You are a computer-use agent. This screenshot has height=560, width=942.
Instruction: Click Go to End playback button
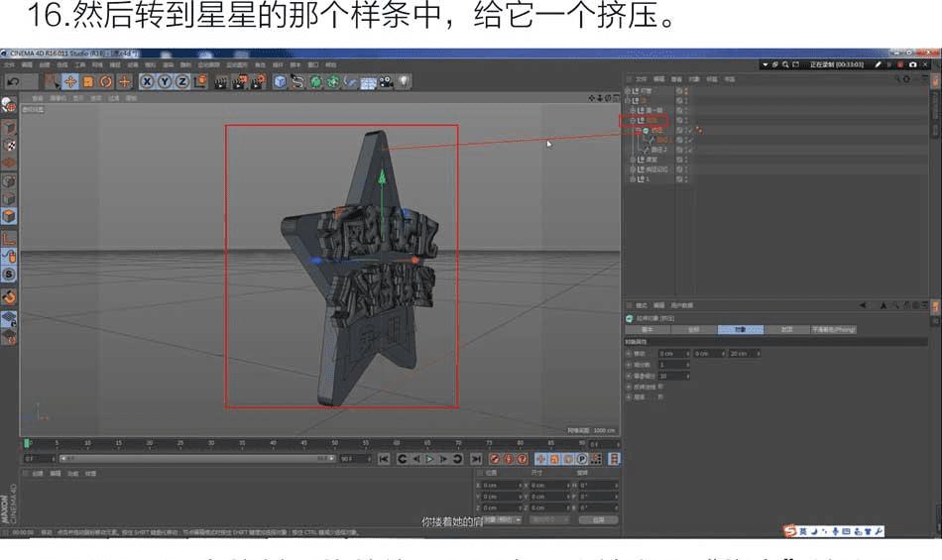pyautogui.click(x=476, y=459)
